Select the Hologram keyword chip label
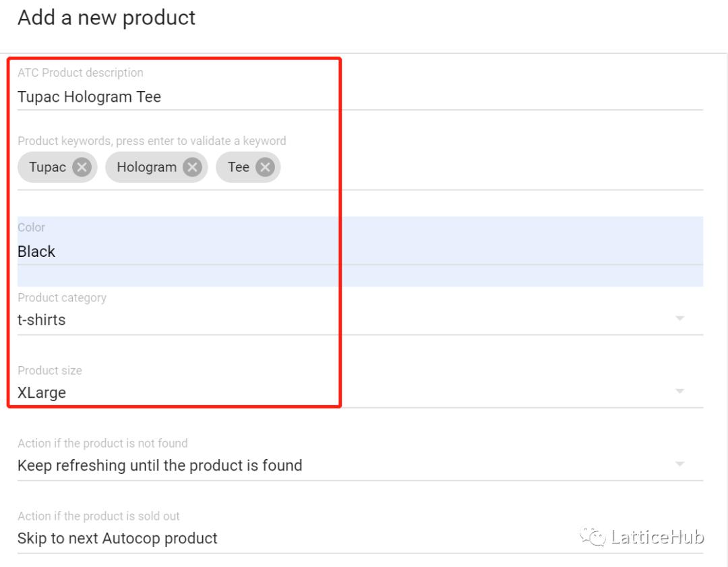 (146, 167)
